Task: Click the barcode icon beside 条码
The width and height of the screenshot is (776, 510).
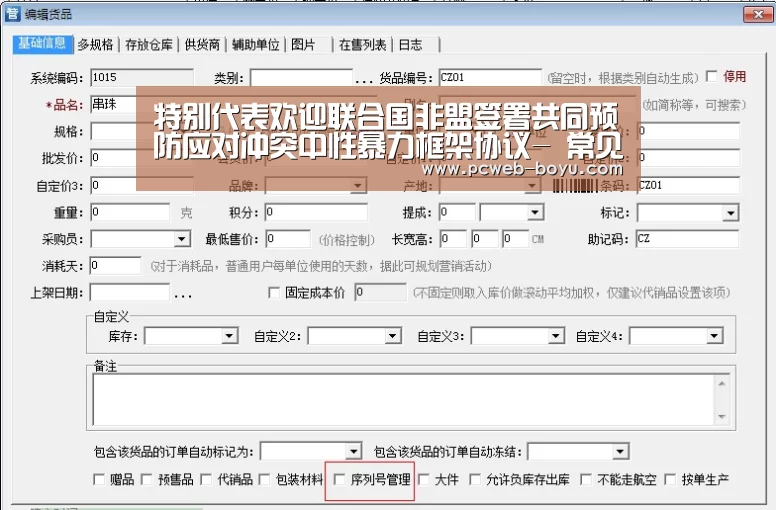Action: [x=575, y=186]
